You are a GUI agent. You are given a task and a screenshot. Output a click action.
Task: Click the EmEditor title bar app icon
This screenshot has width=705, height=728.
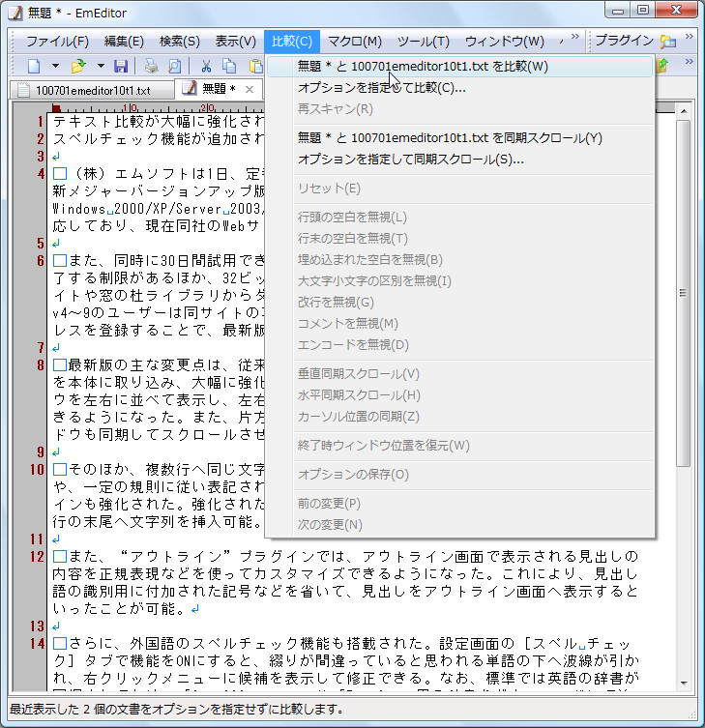point(15,13)
